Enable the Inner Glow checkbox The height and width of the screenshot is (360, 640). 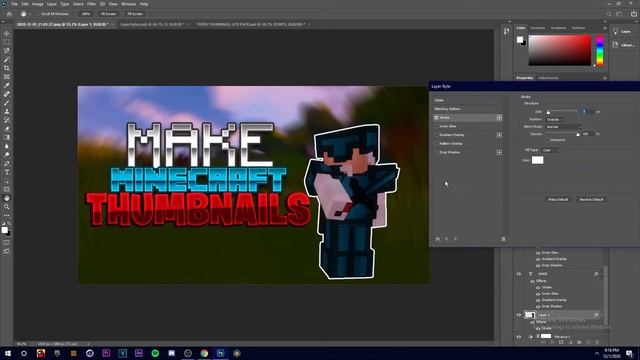tap(436, 126)
